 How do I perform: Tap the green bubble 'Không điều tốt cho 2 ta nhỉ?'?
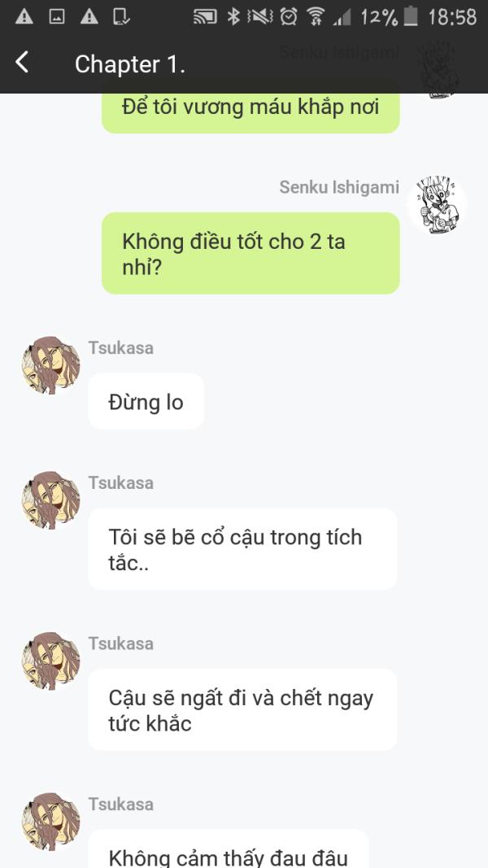pyautogui.click(x=251, y=253)
